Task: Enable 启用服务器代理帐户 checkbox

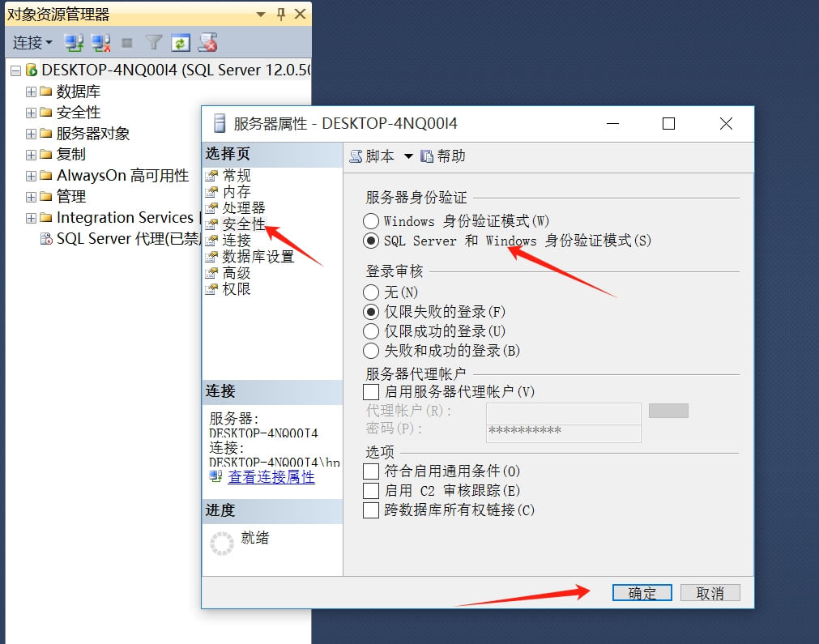Action: click(x=371, y=392)
